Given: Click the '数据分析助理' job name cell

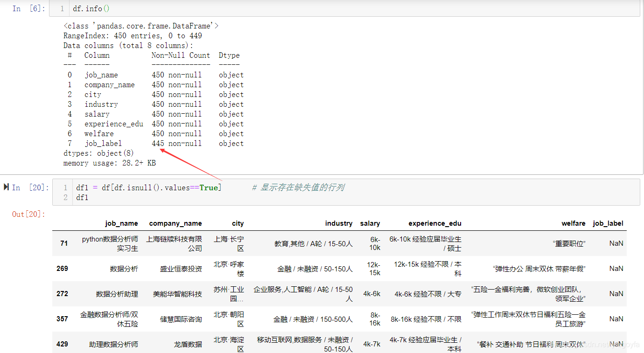Looking at the screenshot, I should click(x=117, y=294).
